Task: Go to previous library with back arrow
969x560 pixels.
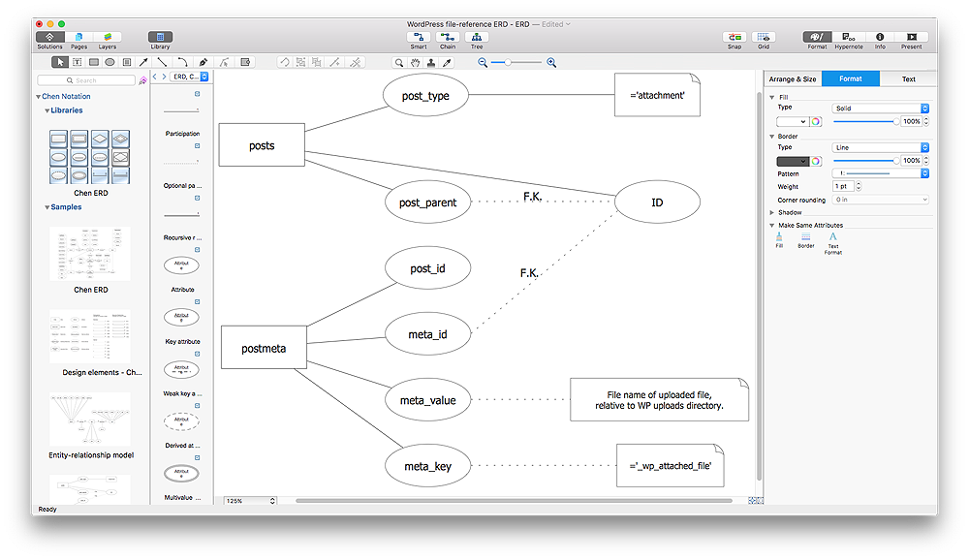Action: point(155,77)
